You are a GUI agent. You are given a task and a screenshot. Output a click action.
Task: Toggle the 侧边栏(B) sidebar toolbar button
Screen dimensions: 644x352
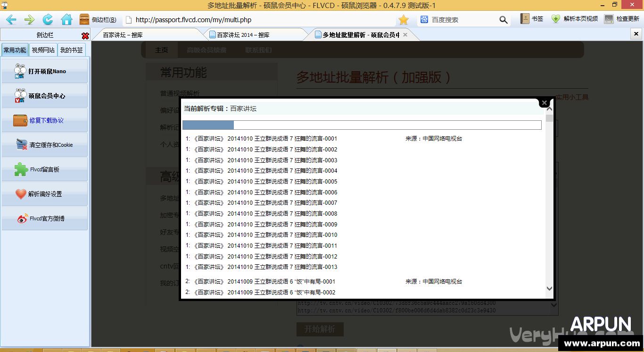98,19
